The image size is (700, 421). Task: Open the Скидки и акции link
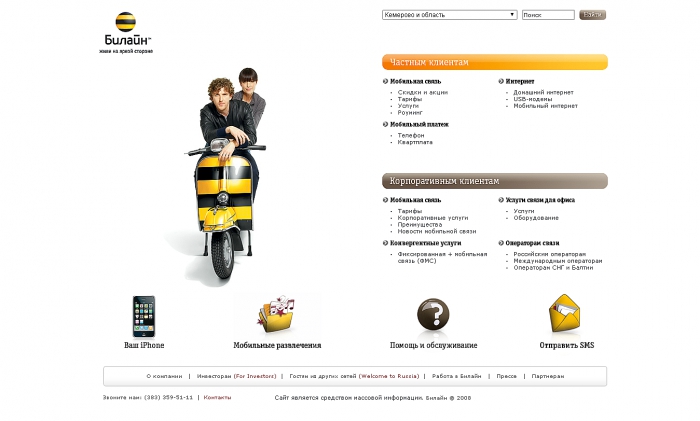[423, 92]
